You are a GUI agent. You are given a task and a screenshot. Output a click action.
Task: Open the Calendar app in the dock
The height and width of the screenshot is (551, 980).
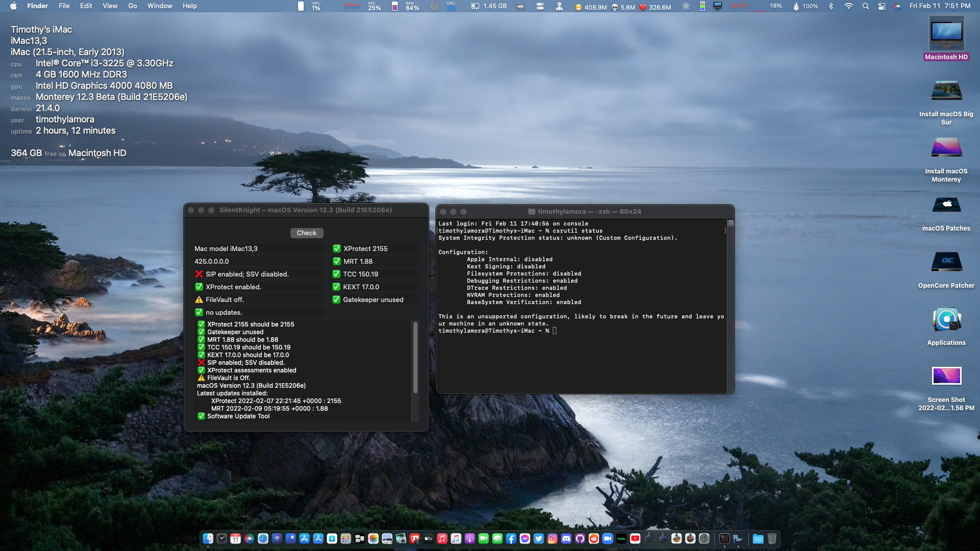(x=235, y=538)
